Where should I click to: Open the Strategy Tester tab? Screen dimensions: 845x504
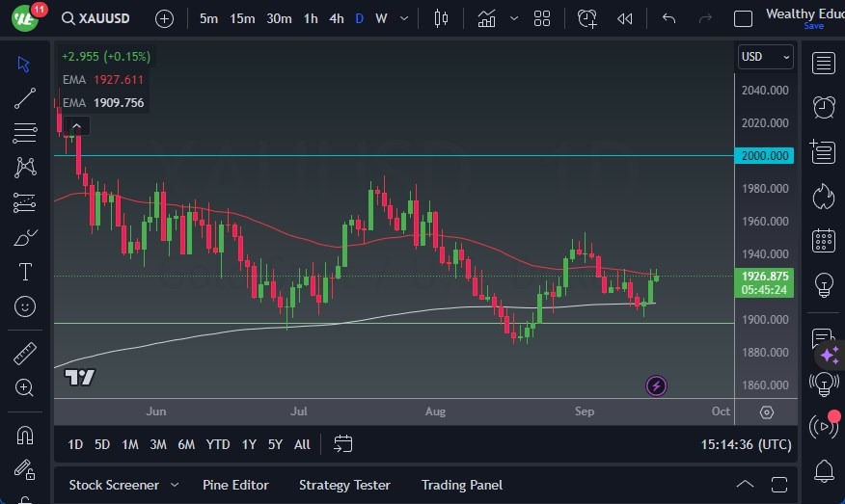point(344,485)
